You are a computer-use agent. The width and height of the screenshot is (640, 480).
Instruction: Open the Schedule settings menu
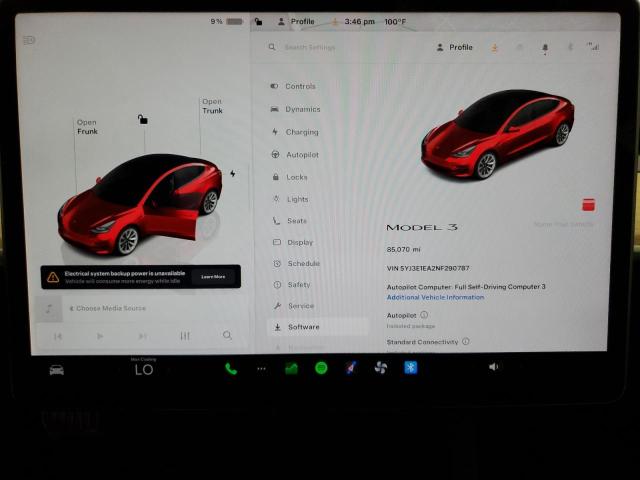[x=297, y=264]
